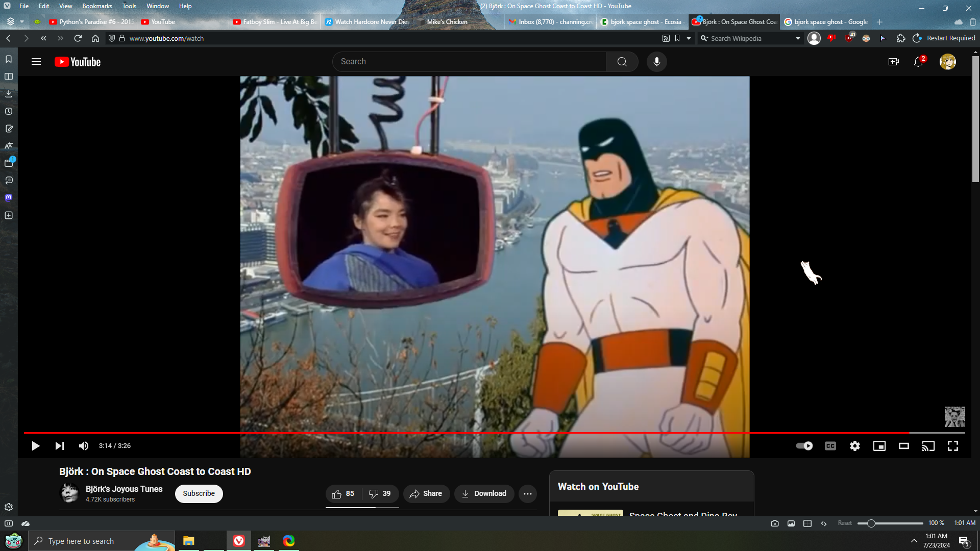Image resolution: width=980 pixels, height=551 pixels.
Task: Adjust the page zoom slider
Action: click(x=871, y=523)
